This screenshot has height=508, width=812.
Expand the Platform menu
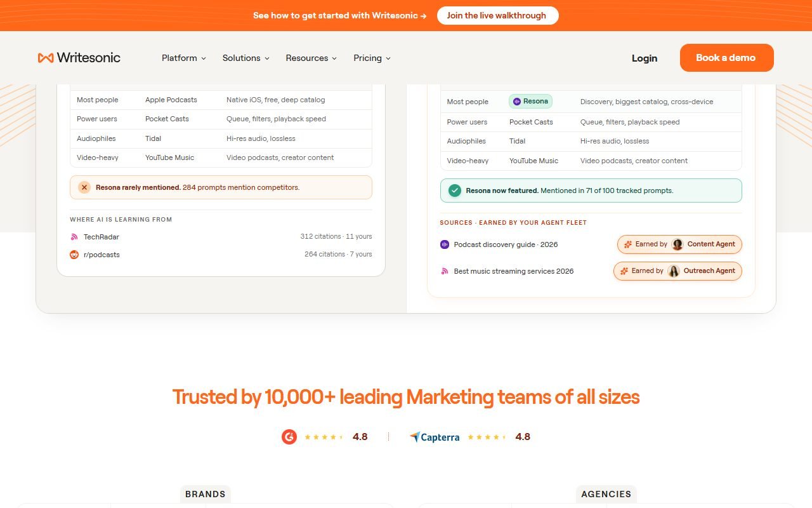[184, 58]
